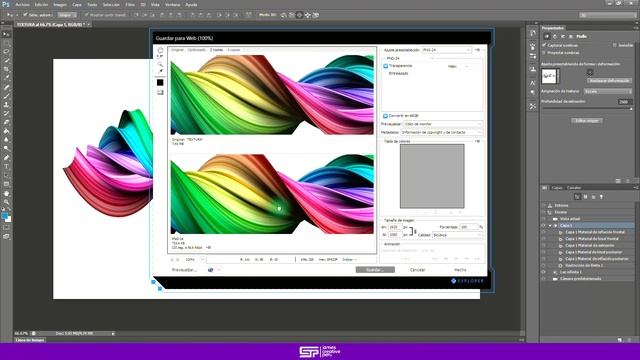The image size is (640, 360).
Task: Select the Rectangular Marquee tool
Action: point(6,43)
